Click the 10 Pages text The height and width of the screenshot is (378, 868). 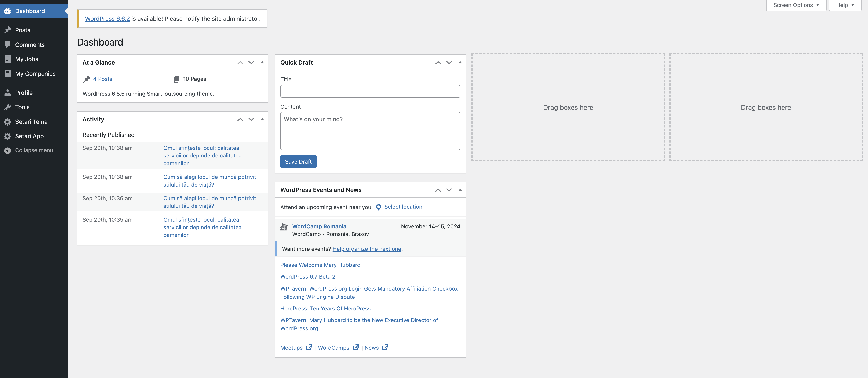click(194, 79)
